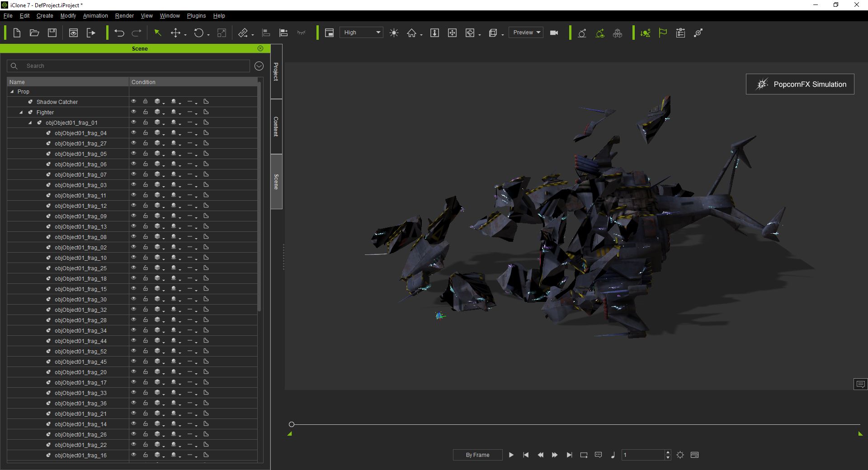Viewport: 868px width, 470px height.
Task: Select the Move tool
Action: [x=175, y=33]
